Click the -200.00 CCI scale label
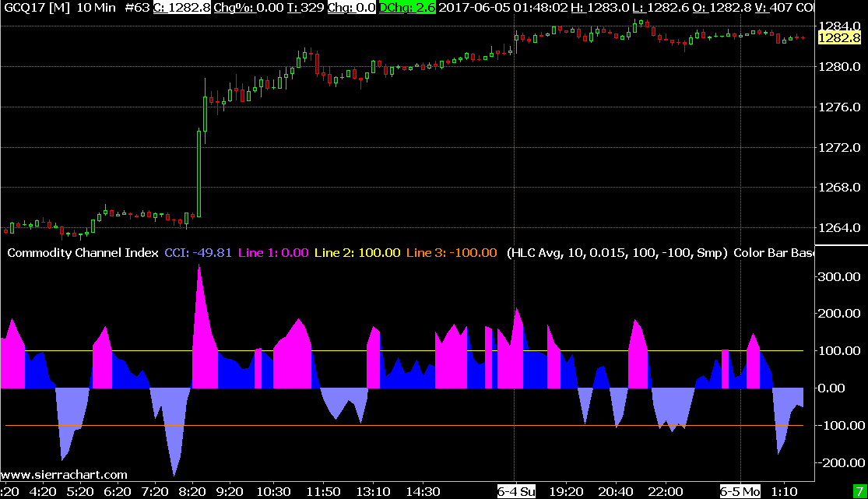Screen dimensions: 868x499 click(x=840, y=462)
